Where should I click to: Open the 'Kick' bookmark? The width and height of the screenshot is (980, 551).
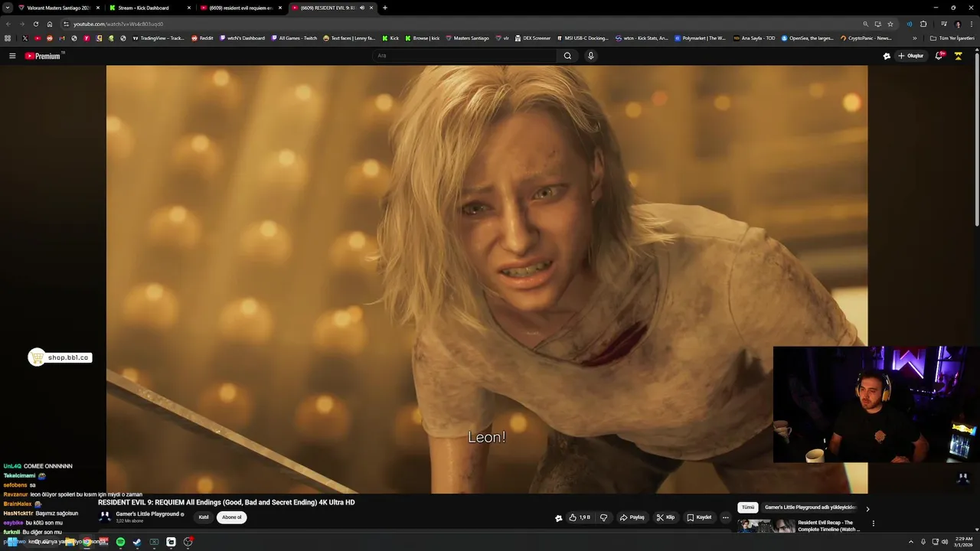(x=390, y=37)
